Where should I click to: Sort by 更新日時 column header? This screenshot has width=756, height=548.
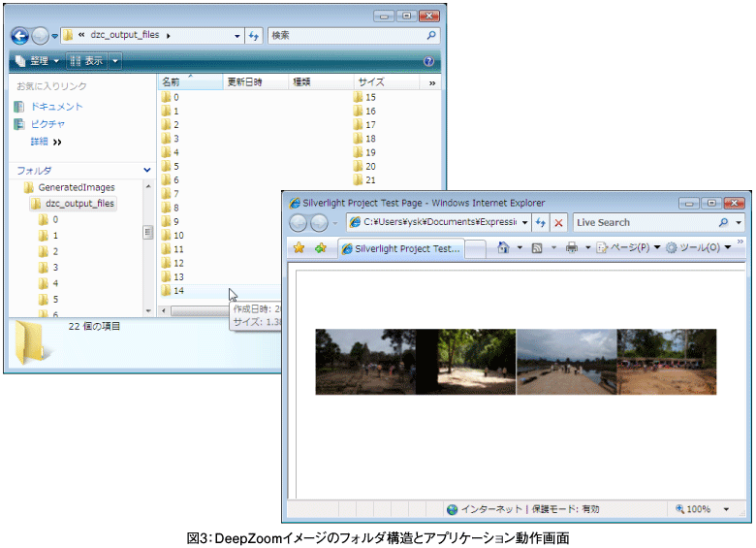[256, 82]
